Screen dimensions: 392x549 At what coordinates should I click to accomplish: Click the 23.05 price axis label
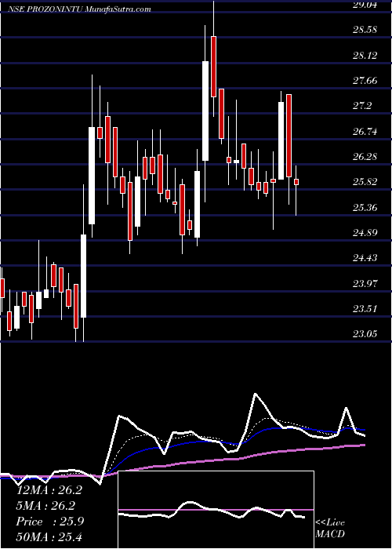coord(365,334)
